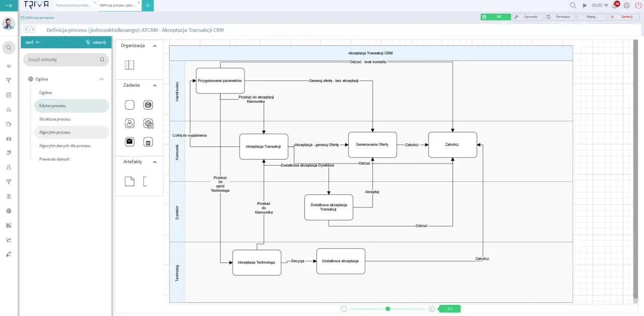Expand the main sidebar with the arrow button
The image size is (644, 316).
[x=9, y=5]
